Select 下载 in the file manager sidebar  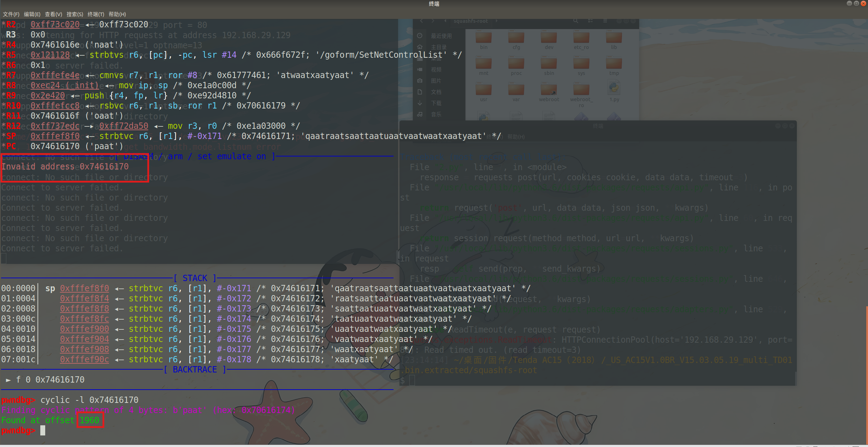pyautogui.click(x=436, y=103)
